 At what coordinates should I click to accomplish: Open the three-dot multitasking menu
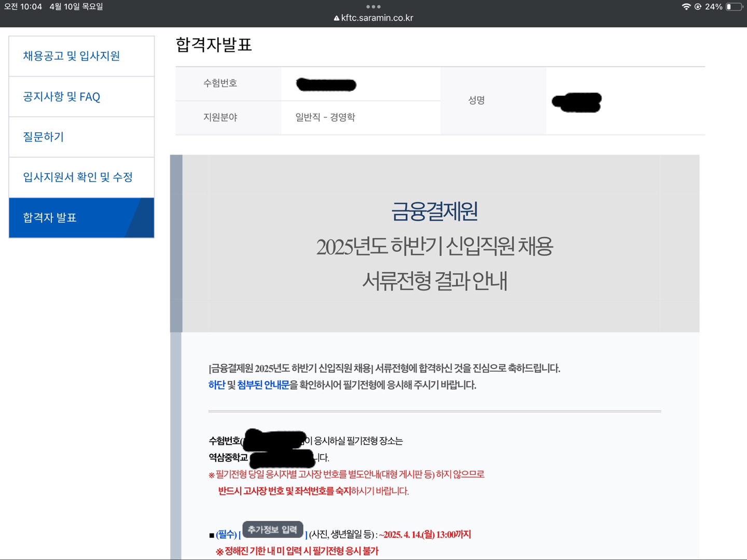coord(373,7)
